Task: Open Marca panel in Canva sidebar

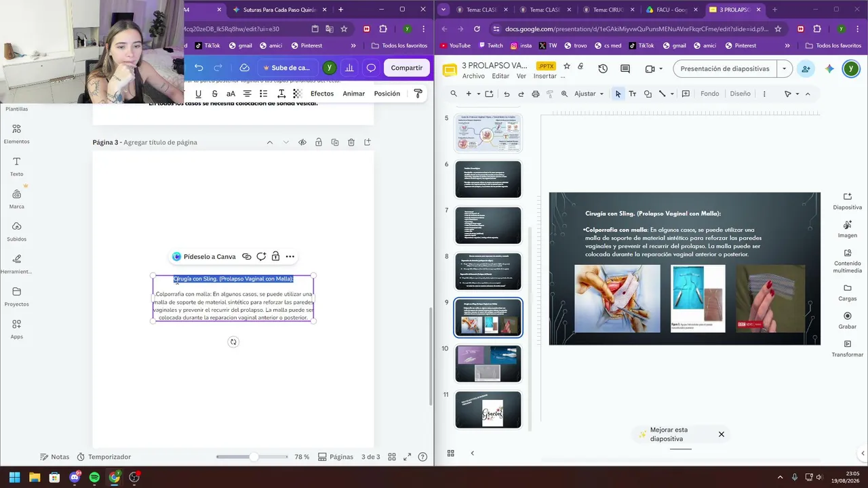Action: click(x=16, y=199)
